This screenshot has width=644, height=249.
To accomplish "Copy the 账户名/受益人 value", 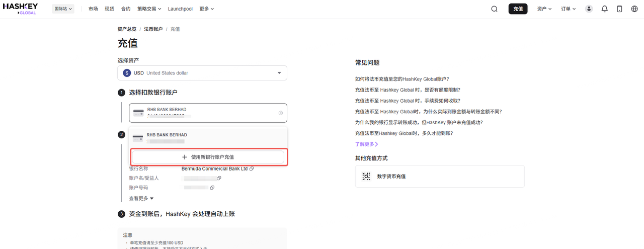I will coord(219,178).
